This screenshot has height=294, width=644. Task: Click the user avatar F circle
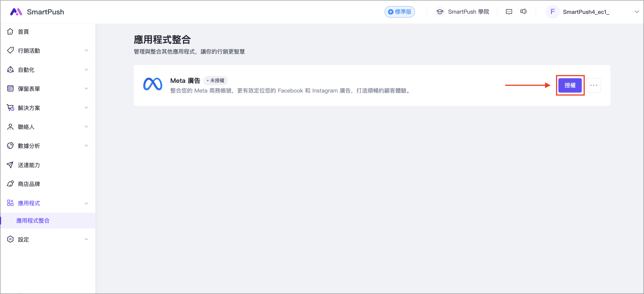point(552,12)
